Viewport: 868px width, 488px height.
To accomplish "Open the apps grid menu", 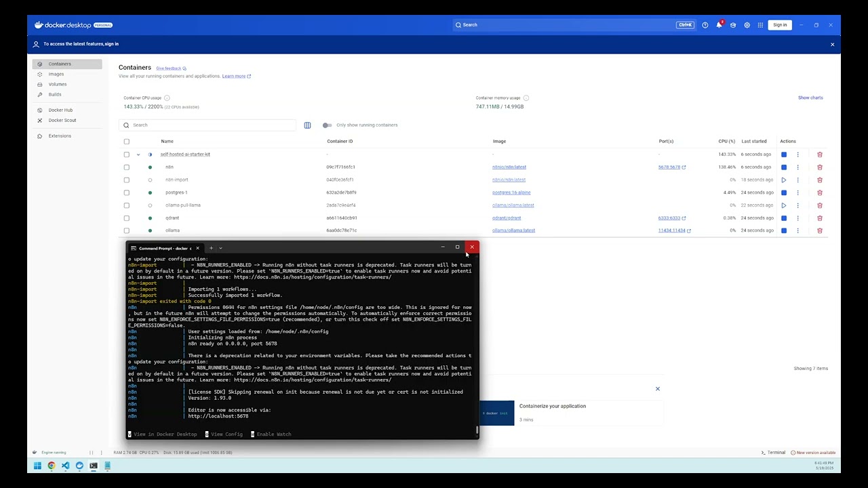I will pos(761,25).
